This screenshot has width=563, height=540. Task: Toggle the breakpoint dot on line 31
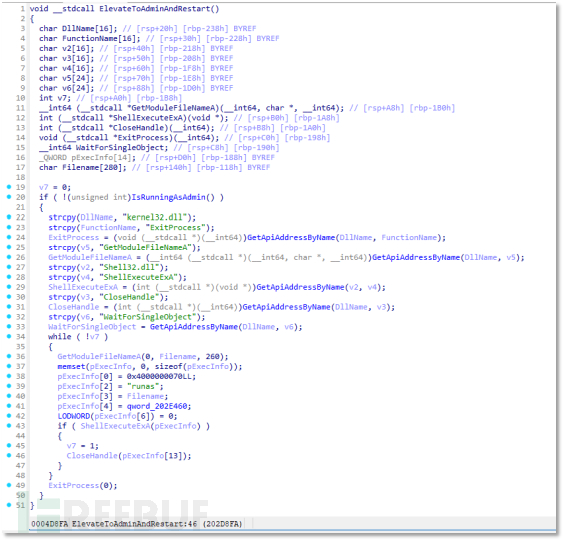tap(9, 306)
